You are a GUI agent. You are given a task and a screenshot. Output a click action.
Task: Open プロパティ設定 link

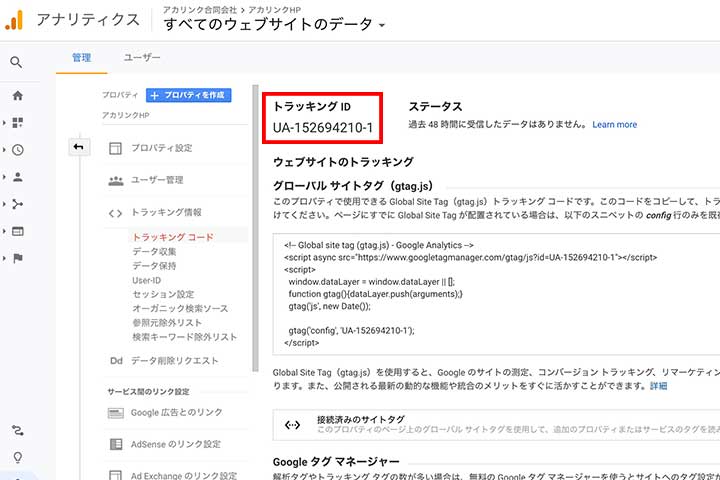pyautogui.click(x=162, y=148)
